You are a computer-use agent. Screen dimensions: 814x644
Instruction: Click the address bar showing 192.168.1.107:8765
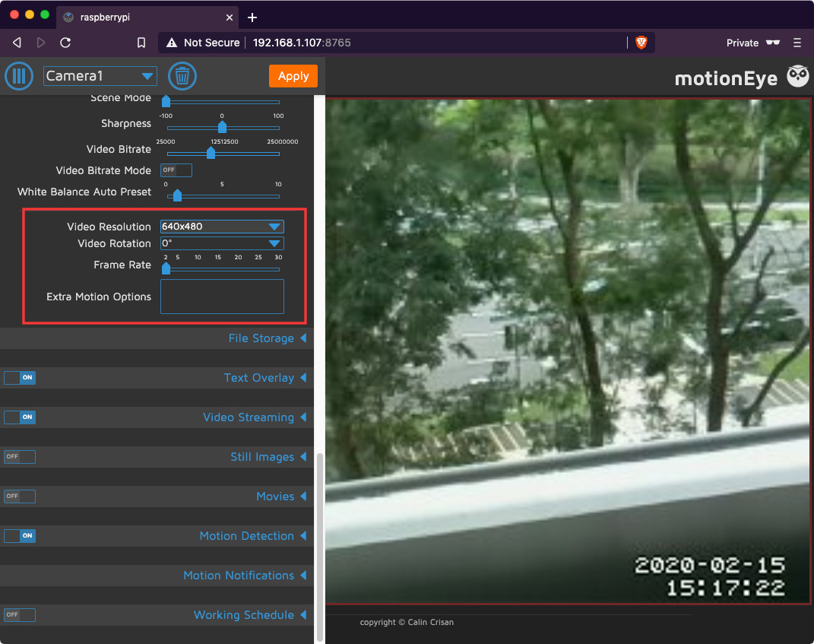405,43
